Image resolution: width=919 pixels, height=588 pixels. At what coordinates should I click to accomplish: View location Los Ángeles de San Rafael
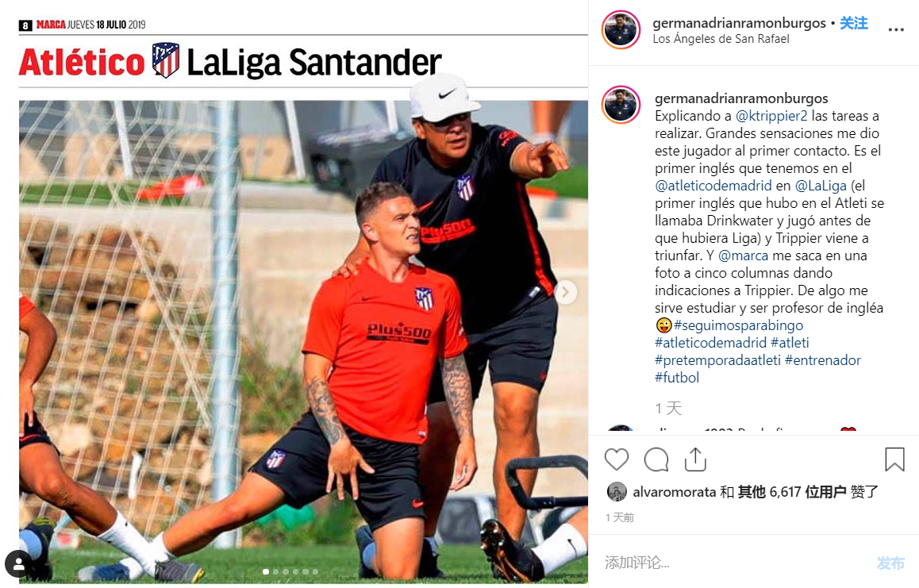pos(721,39)
